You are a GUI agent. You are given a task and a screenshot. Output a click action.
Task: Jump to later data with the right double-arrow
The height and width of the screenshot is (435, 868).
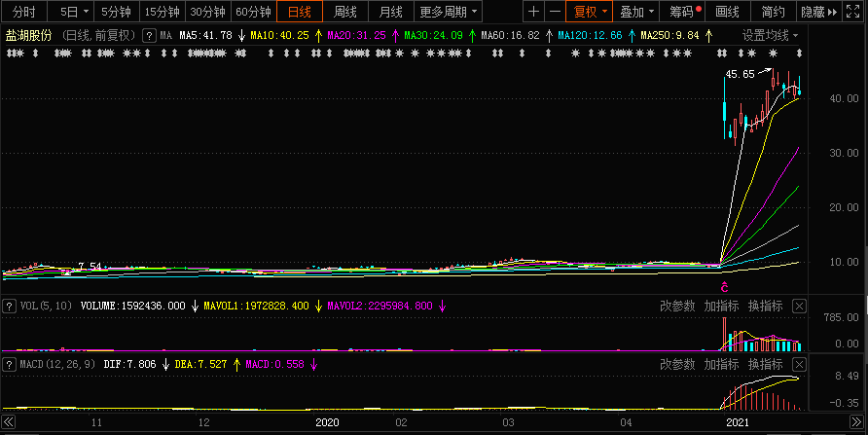855,422
